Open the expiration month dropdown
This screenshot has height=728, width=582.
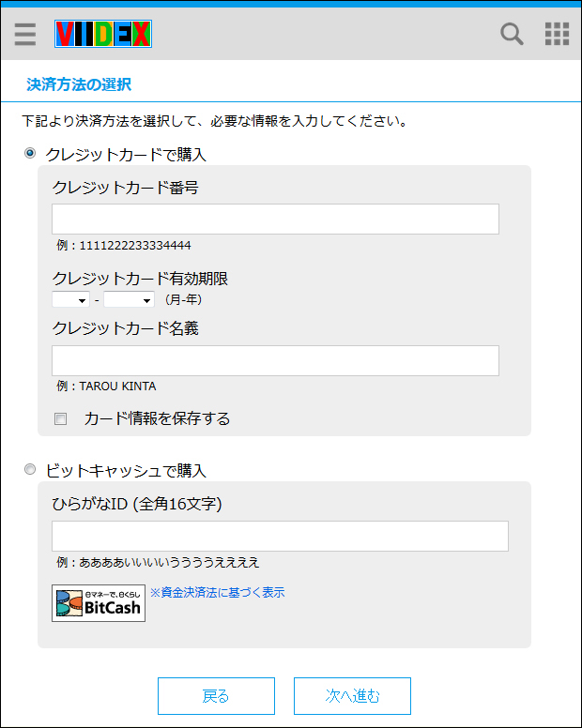click(x=70, y=300)
